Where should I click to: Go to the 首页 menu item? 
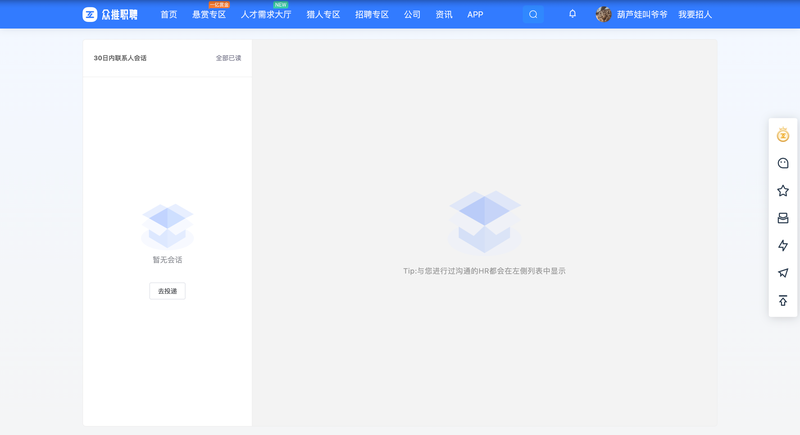169,15
